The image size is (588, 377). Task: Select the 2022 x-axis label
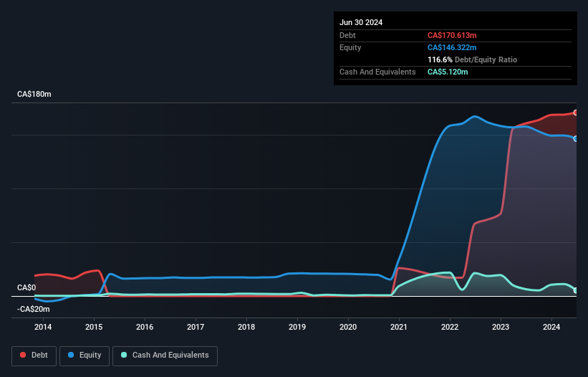[x=450, y=327]
